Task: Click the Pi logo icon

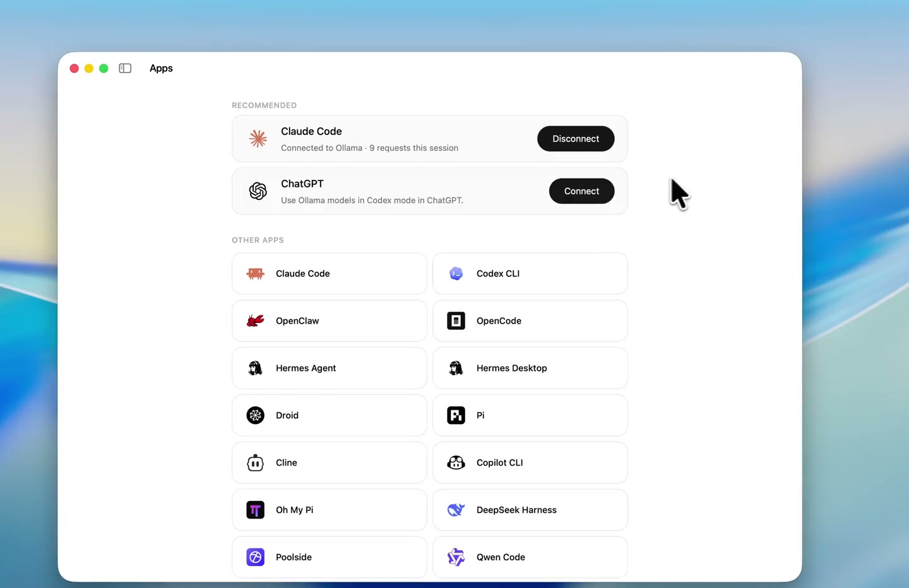Action: [456, 416]
